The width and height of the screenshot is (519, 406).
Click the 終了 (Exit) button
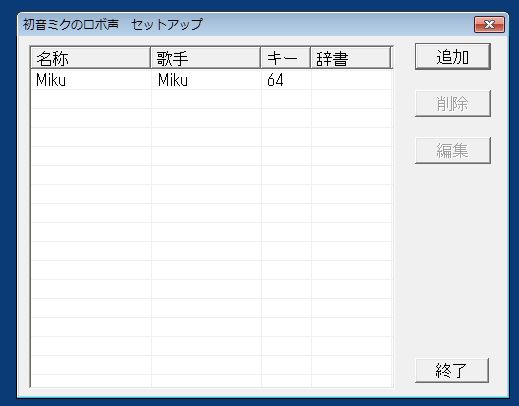[x=452, y=370]
